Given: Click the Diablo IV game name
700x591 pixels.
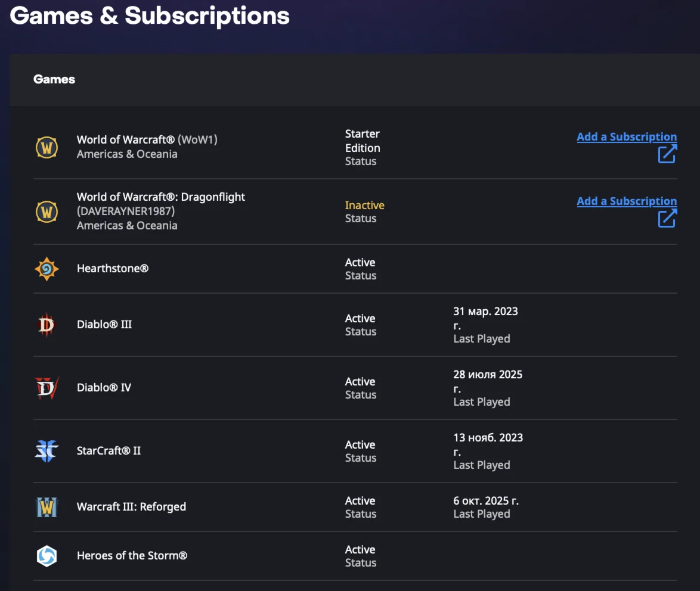Looking at the screenshot, I should [x=104, y=388].
